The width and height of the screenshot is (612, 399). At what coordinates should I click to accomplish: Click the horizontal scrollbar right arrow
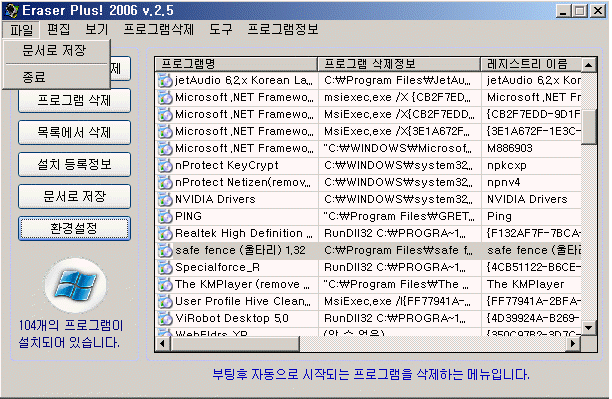click(573, 344)
